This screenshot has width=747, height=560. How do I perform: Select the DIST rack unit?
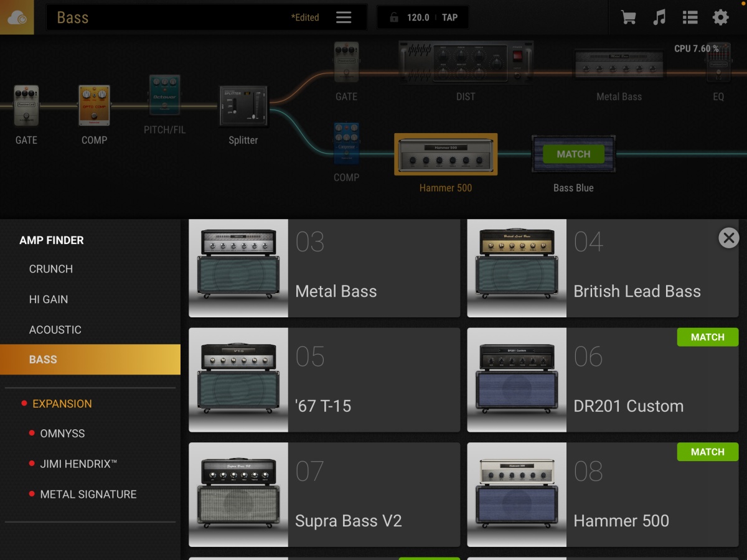[x=466, y=62]
